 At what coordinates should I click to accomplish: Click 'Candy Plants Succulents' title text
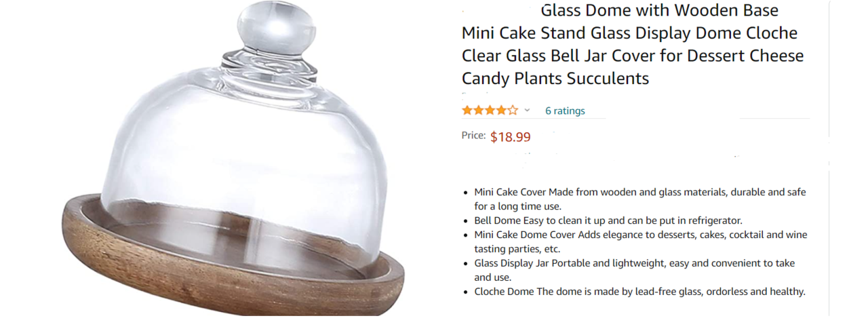555,78
